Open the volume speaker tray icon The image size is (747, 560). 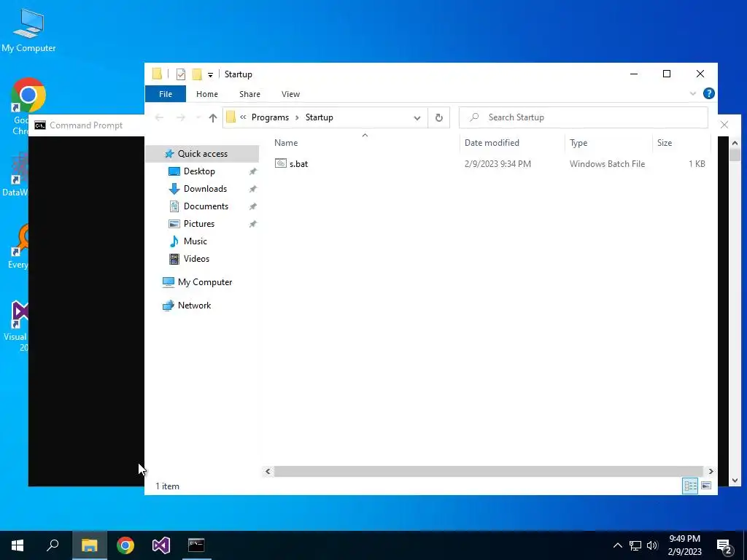(652, 545)
